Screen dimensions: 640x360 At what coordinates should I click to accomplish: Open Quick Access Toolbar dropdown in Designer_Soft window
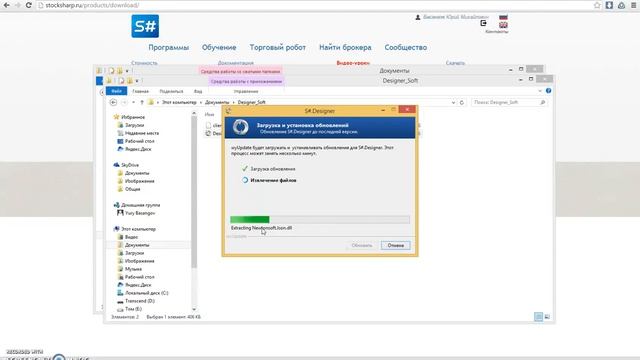(137, 81)
